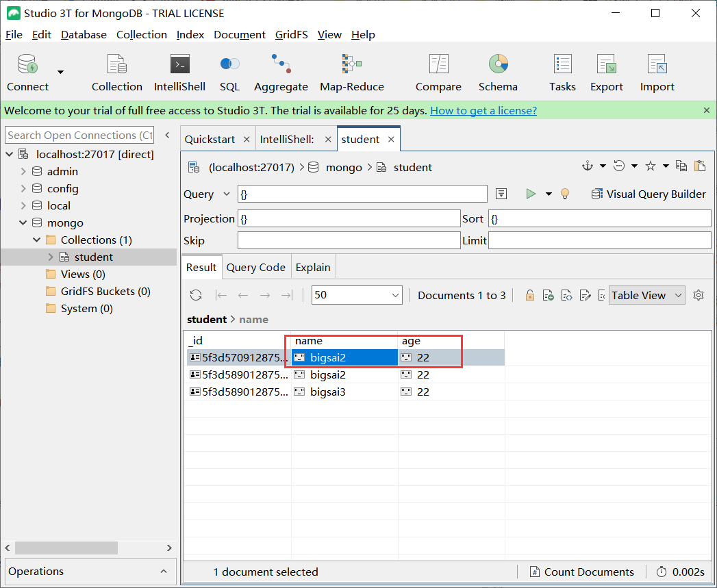Toggle the read-only lock icon

tap(530, 296)
